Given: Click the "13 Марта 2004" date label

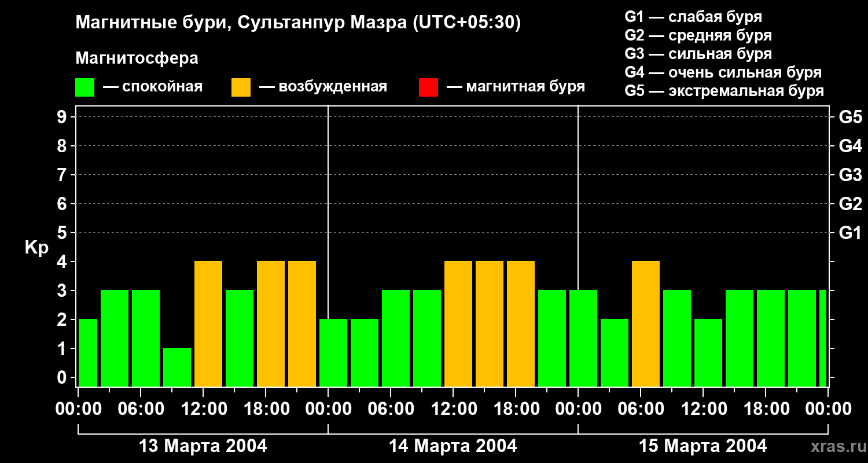Looking at the screenshot, I should tap(203, 446).
